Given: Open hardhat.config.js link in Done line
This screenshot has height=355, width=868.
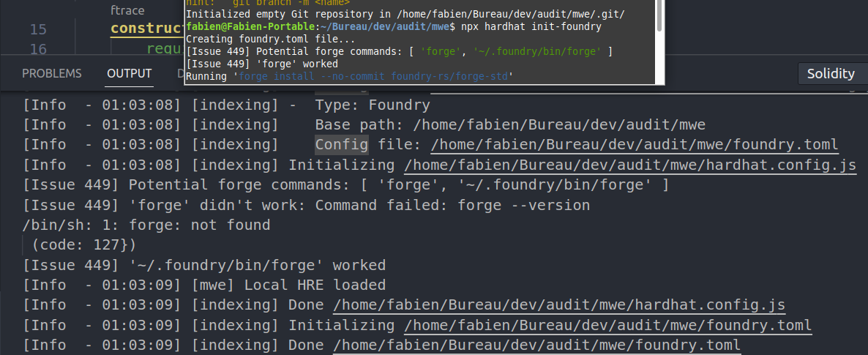Looking at the screenshot, I should (x=559, y=305).
